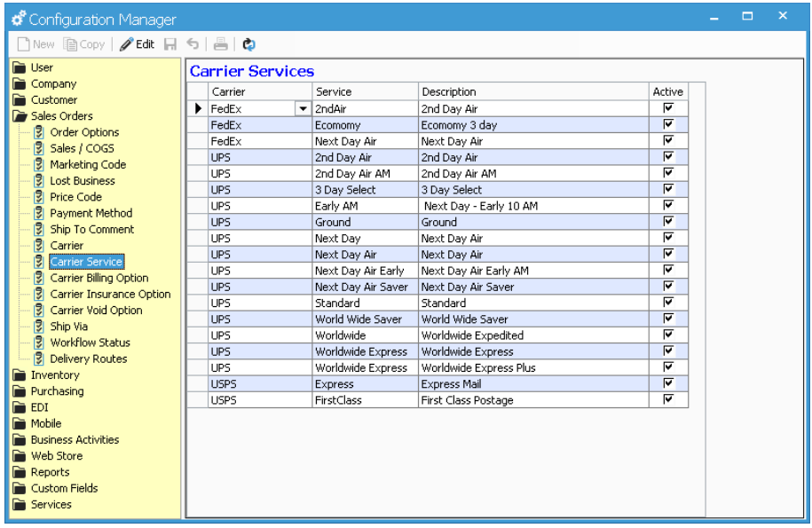Click the Edit pencil icon

point(126,44)
